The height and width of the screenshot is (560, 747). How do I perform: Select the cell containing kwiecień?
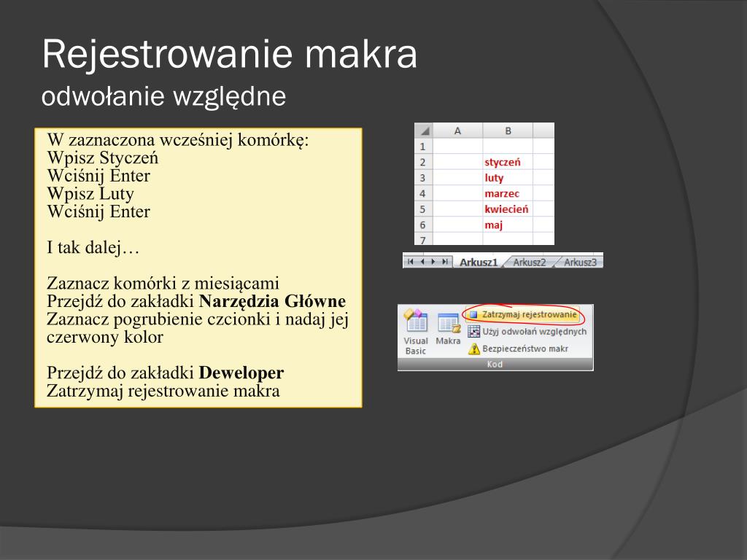(508, 209)
